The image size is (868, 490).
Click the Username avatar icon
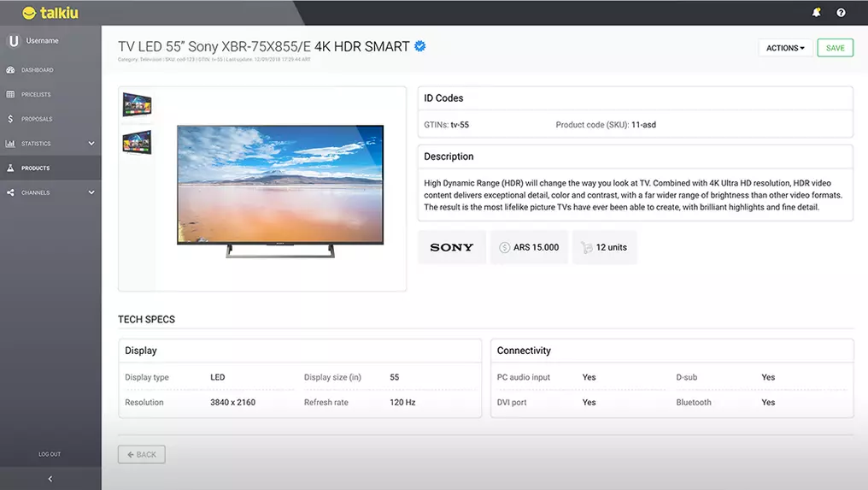(x=14, y=41)
